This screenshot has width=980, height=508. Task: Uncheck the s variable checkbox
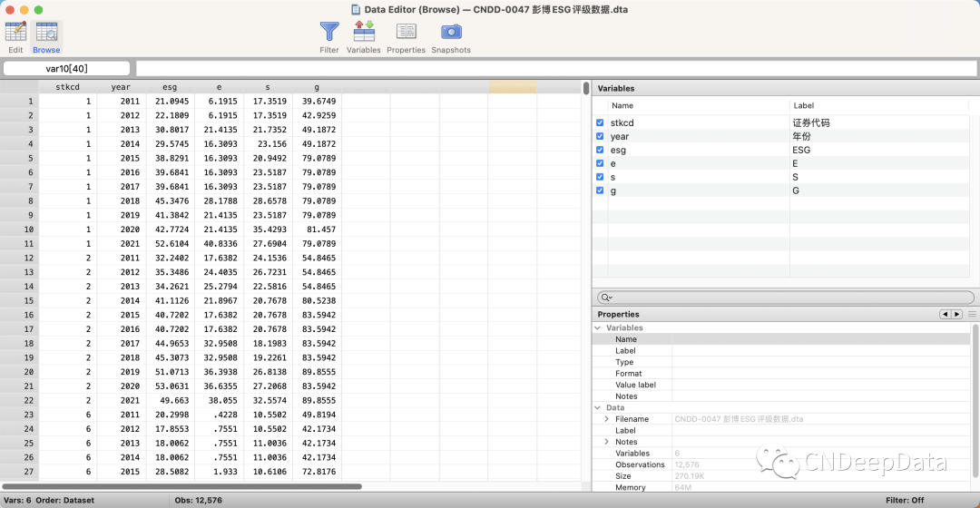(x=600, y=177)
